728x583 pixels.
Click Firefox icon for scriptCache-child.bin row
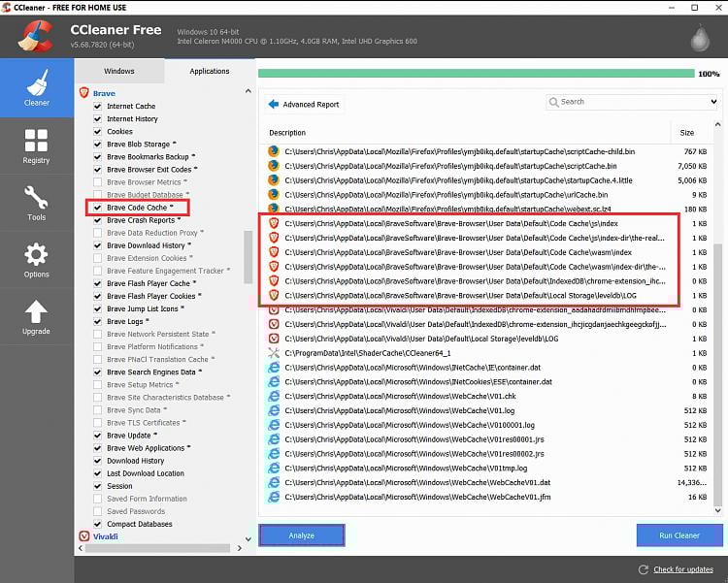[x=274, y=151]
